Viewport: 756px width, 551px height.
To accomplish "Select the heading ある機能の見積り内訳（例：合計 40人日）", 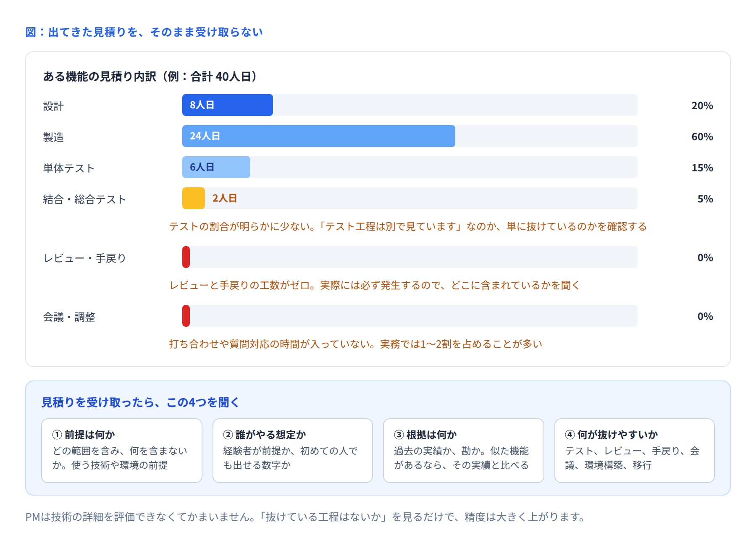I will click(x=150, y=76).
